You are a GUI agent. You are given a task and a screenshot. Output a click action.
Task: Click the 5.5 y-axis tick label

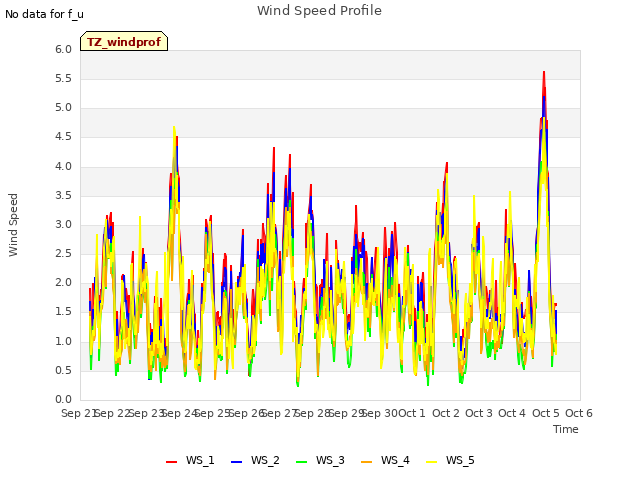pyautogui.click(x=63, y=79)
